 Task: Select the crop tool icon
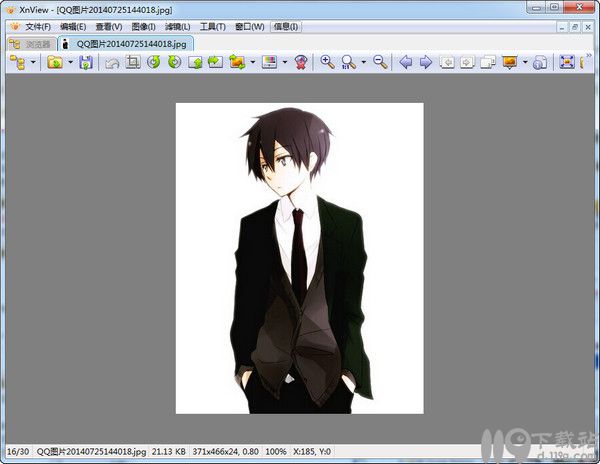click(x=133, y=62)
